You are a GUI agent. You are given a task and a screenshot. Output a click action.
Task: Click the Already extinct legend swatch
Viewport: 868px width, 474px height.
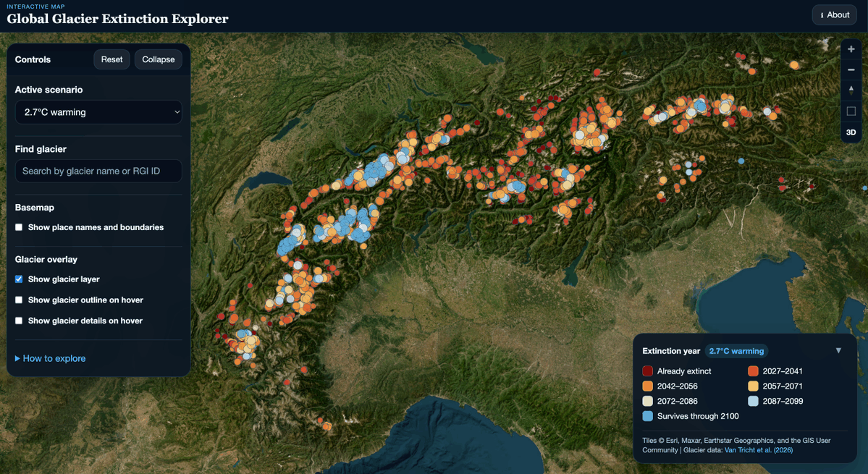(x=648, y=371)
